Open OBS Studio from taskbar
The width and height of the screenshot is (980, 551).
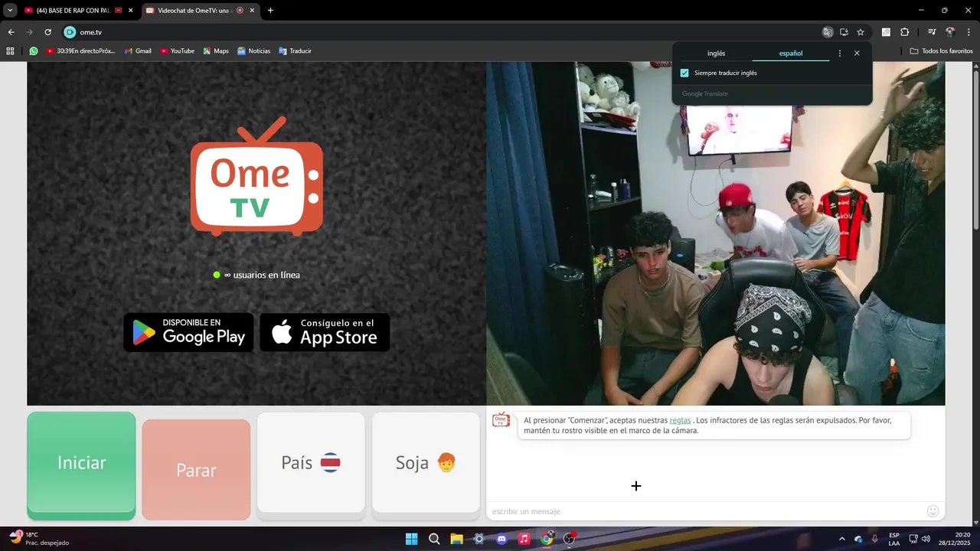tap(569, 539)
